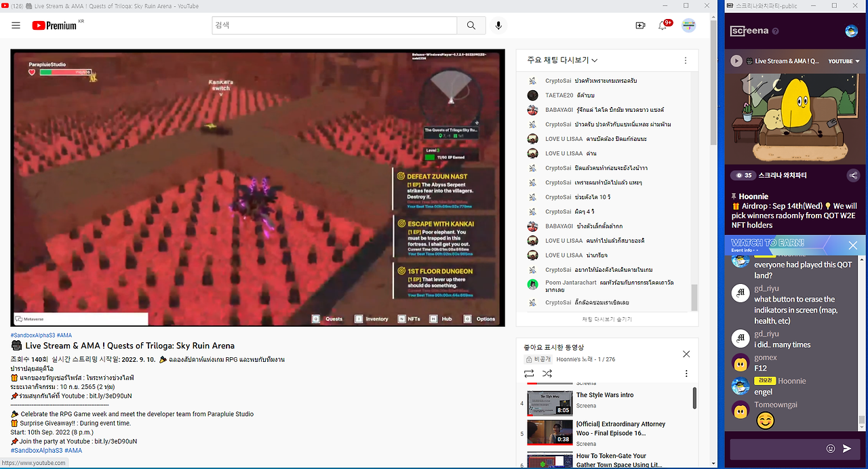Open the Inventory button in game video

[x=372, y=319]
